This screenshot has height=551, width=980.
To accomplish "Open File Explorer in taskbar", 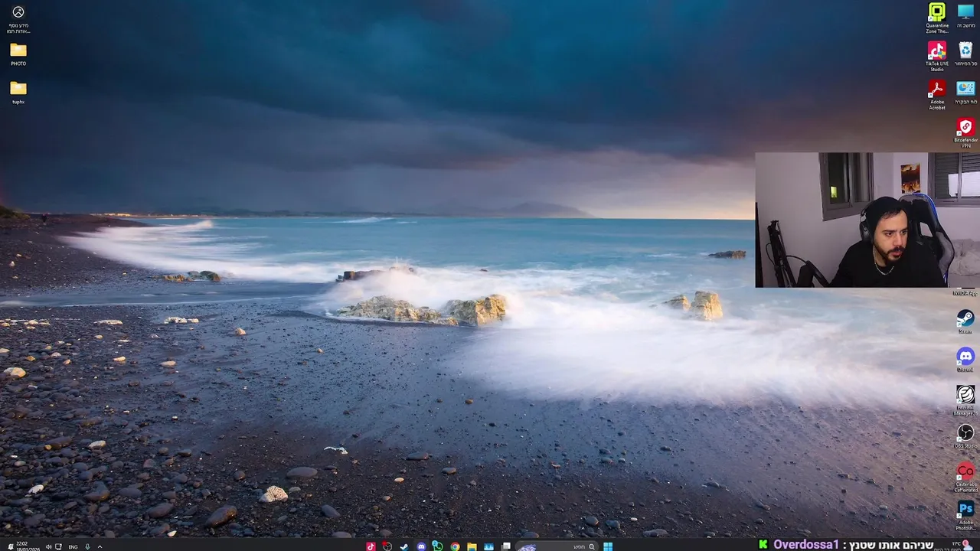I will point(472,546).
